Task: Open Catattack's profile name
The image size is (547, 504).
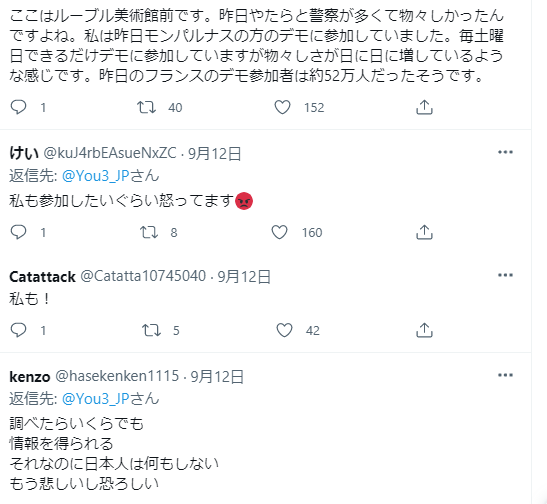Action: click(42, 277)
